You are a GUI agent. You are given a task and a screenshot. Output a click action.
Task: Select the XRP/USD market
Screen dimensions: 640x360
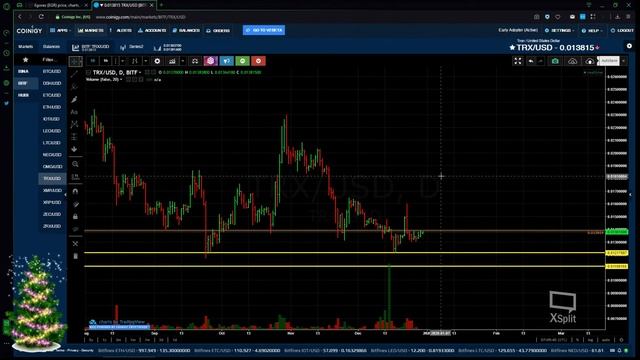(52, 202)
